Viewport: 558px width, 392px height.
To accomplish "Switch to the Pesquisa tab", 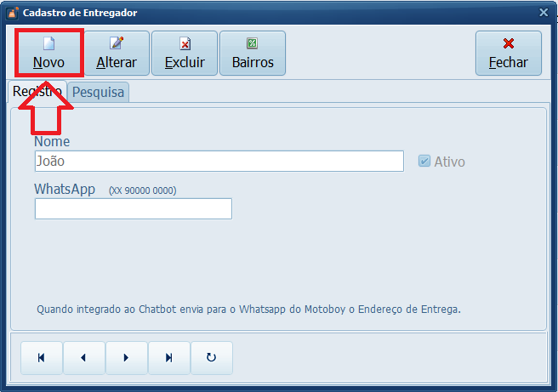I will [x=98, y=92].
